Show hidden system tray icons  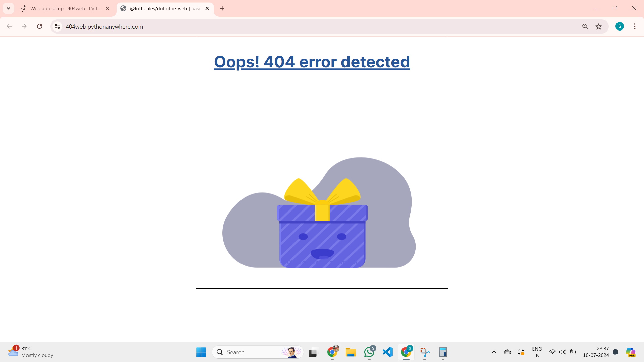(x=494, y=352)
